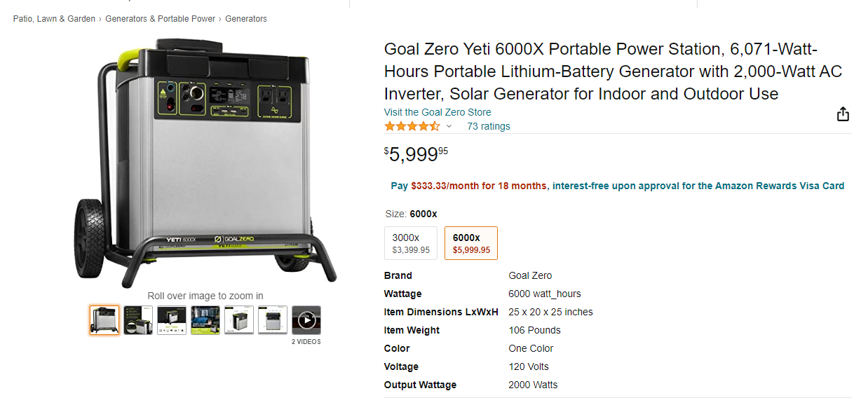Click Amazon Rewards Visa Card offer text

[x=780, y=186]
